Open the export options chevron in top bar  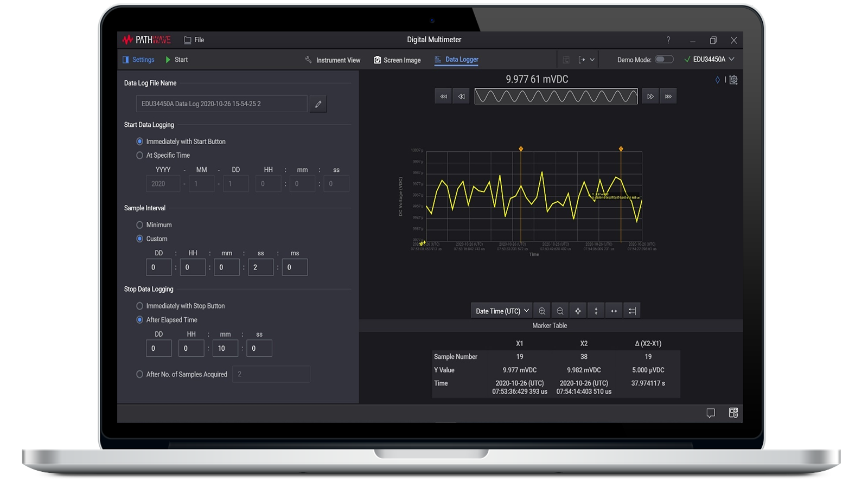tap(592, 60)
